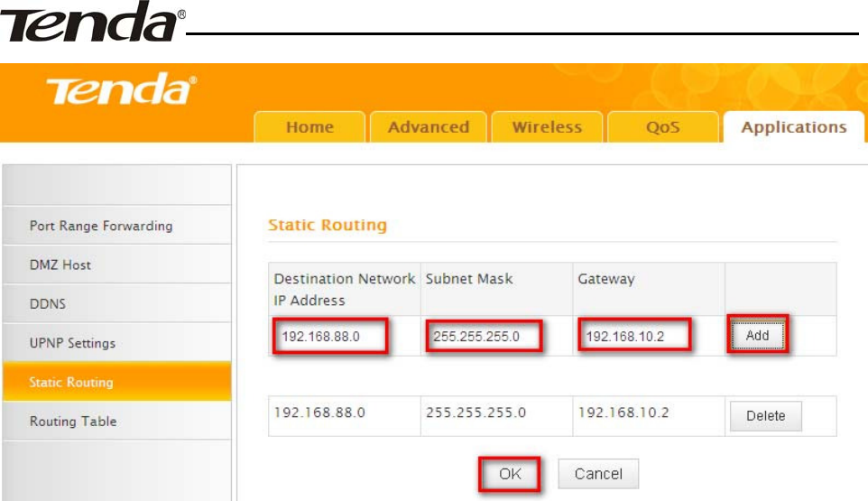Select Static Routing in the sidebar

click(116, 382)
